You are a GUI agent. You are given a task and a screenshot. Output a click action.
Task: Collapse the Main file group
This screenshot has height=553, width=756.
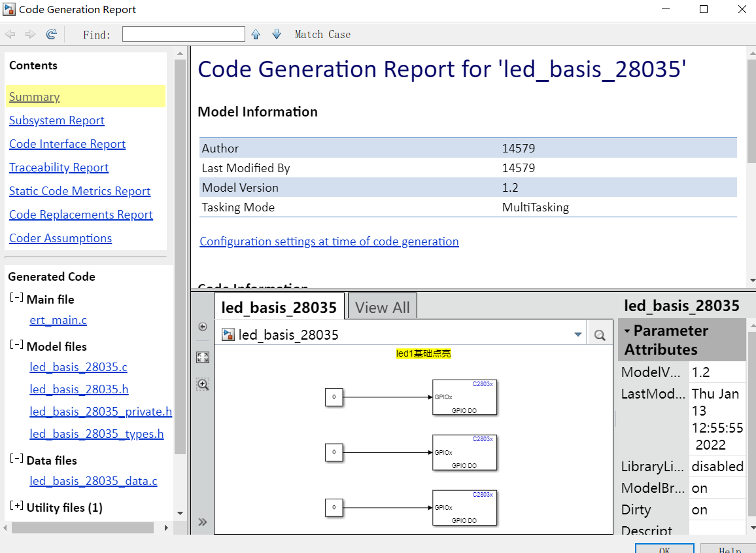click(x=16, y=298)
